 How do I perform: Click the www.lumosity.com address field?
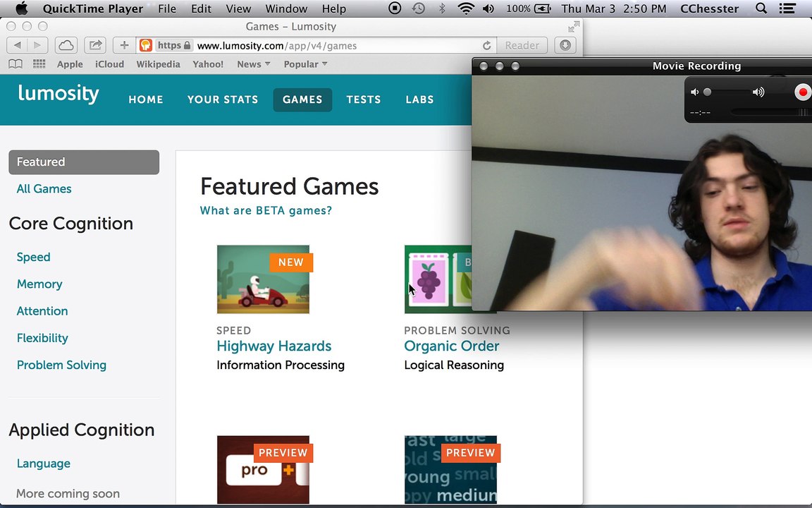tap(317, 46)
